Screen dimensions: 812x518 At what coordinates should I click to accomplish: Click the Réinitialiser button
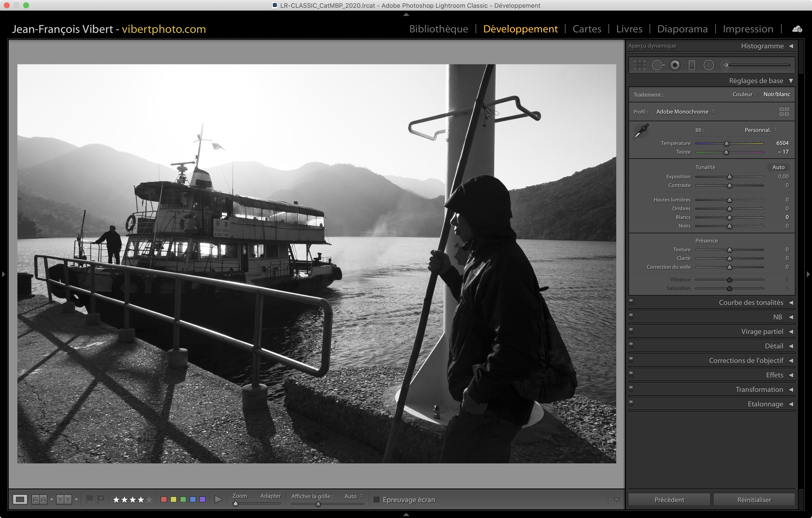coord(754,499)
